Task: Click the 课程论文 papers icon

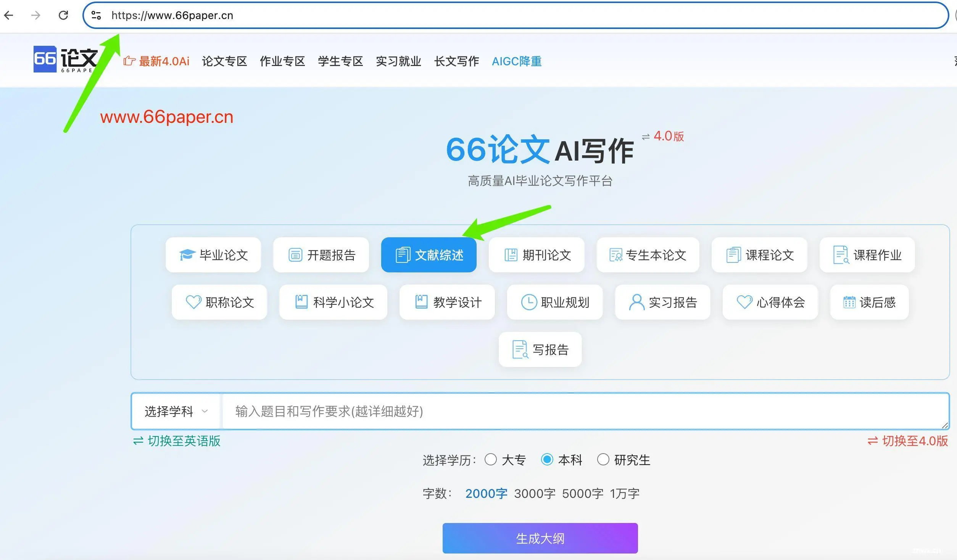Action: [x=733, y=255]
